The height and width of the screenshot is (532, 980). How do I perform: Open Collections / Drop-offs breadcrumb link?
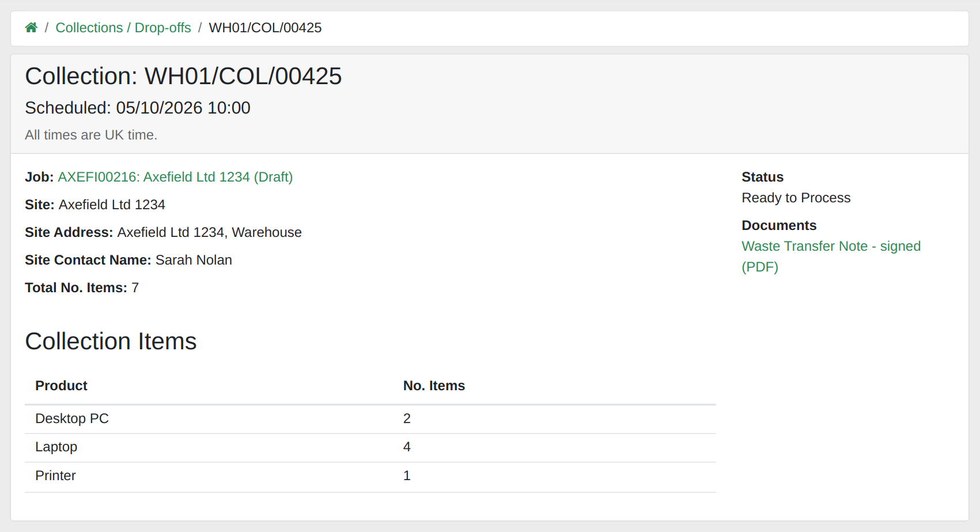click(123, 28)
